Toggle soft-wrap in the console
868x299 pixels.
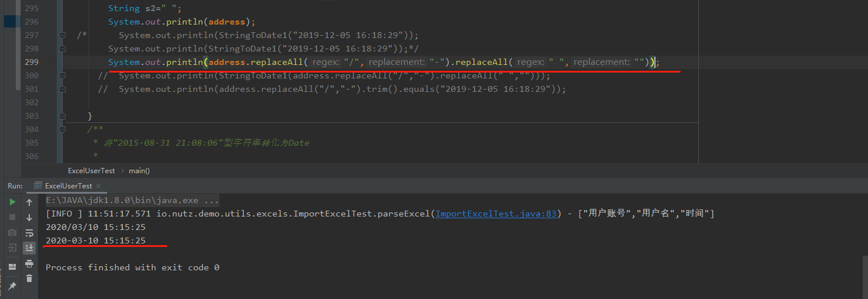(29, 232)
